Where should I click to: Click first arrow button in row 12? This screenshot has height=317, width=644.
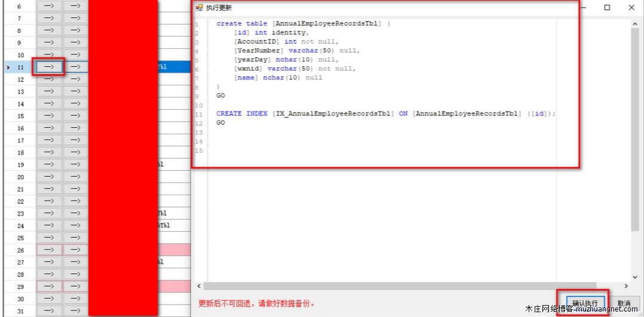(x=49, y=79)
